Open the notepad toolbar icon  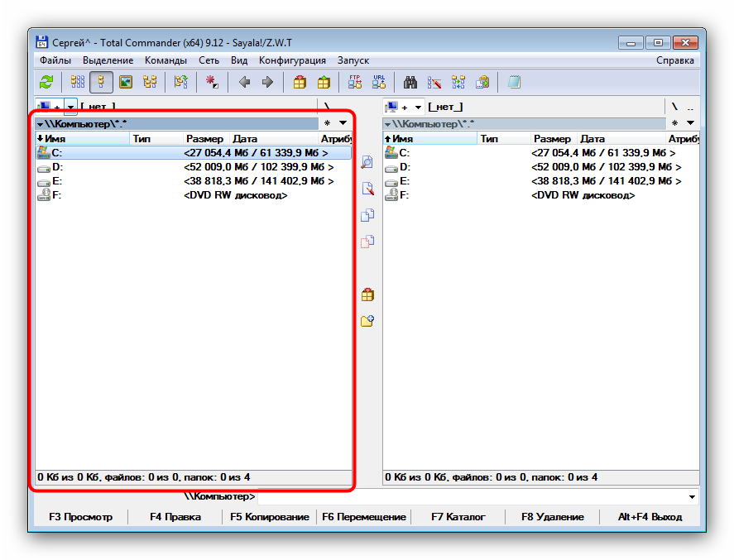(514, 83)
